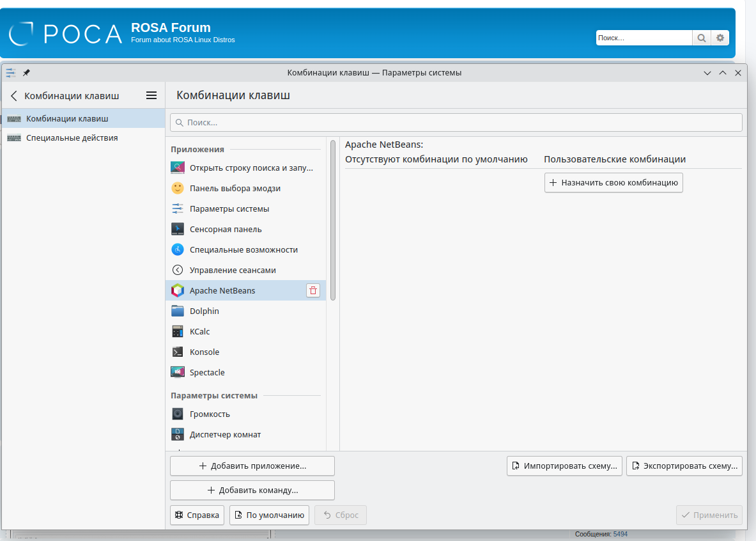Focus the forum Поиск input field
Image resolution: width=756 pixels, height=541 pixels.
[644, 38]
